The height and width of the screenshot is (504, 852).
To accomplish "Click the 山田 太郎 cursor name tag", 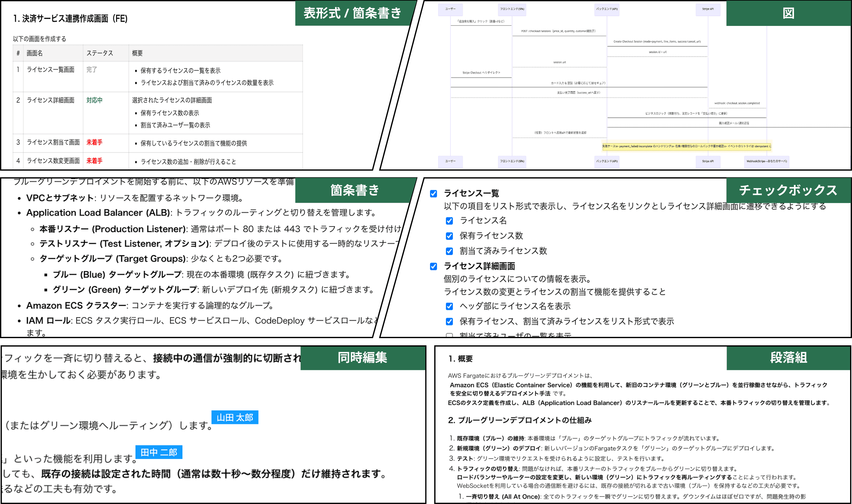I will 235,417.
